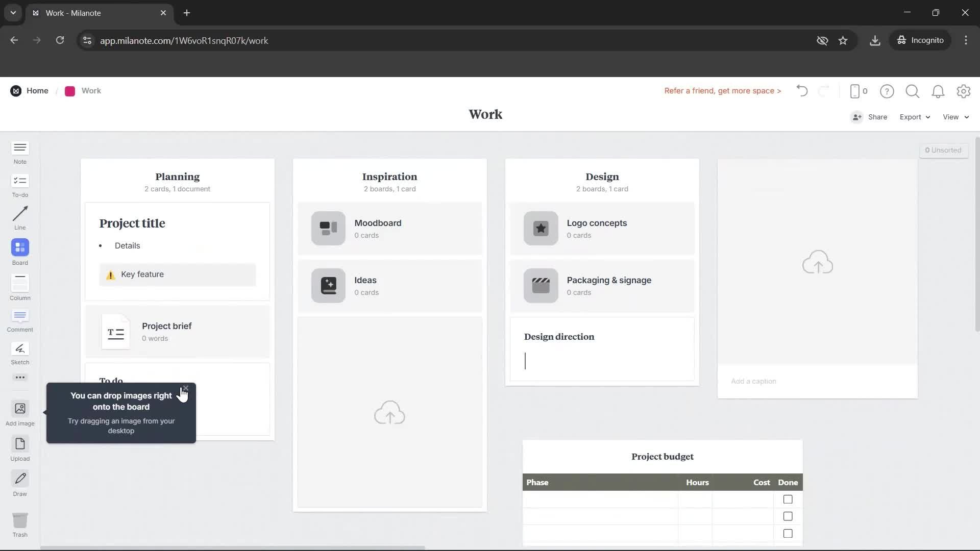980x551 pixels.
Task: Open the browser tab search dropdown
Action: [13, 13]
